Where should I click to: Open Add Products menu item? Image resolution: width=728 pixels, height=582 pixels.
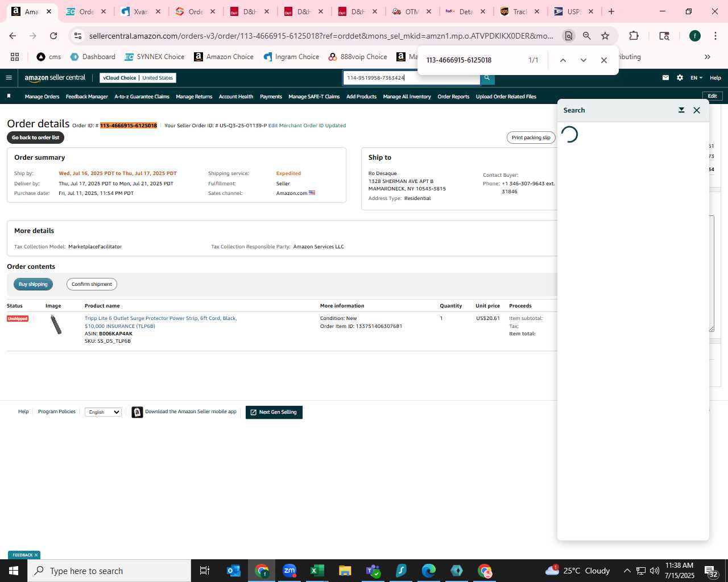(x=361, y=97)
